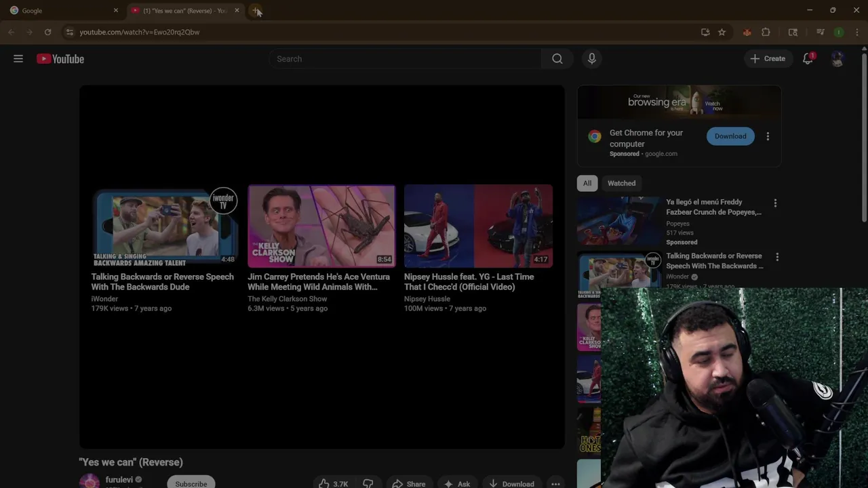
Task: Click the install app icon in address bar
Action: tap(705, 32)
